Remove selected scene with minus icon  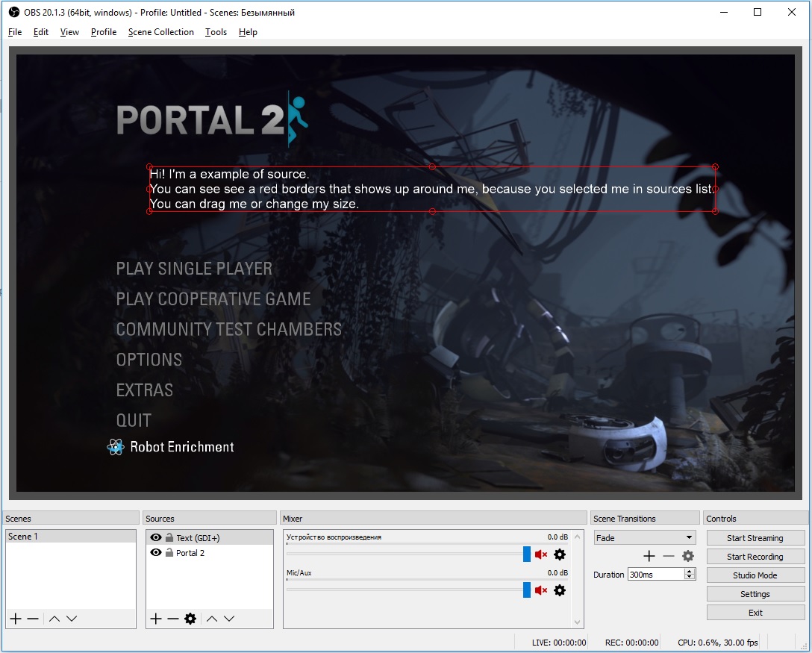click(x=33, y=619)
